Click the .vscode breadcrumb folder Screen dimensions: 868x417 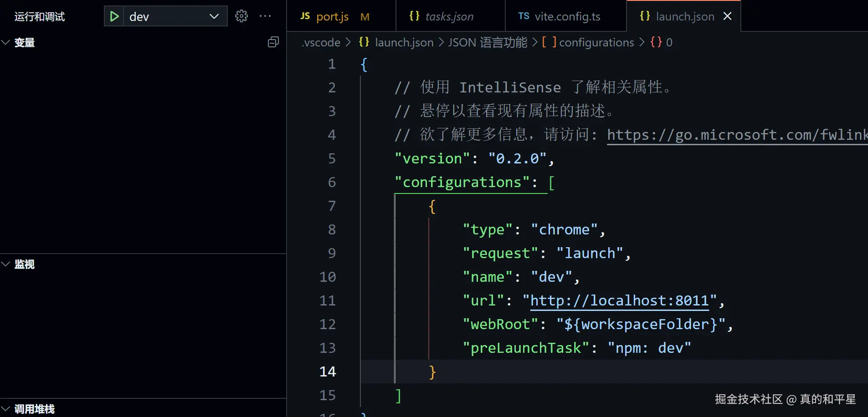coord(321,42)
